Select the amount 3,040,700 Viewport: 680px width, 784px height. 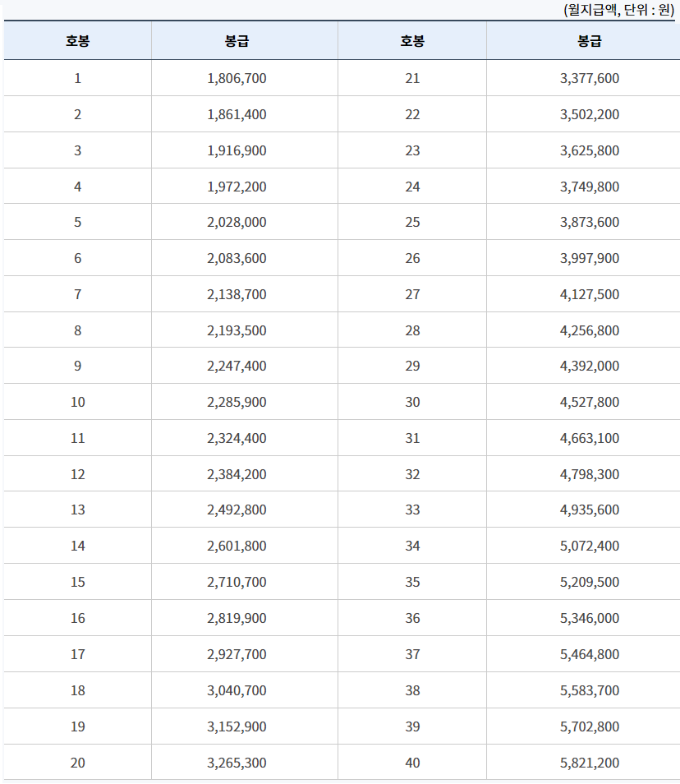(237, 690)
